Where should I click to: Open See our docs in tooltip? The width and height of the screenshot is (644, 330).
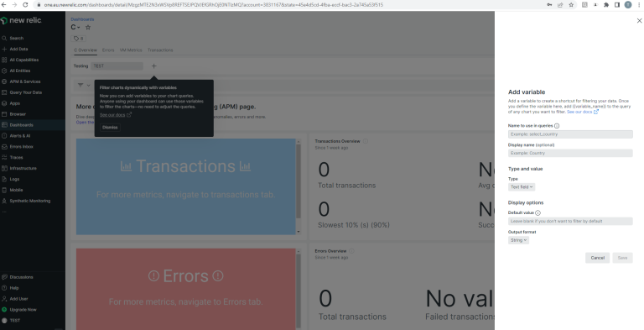116,115
